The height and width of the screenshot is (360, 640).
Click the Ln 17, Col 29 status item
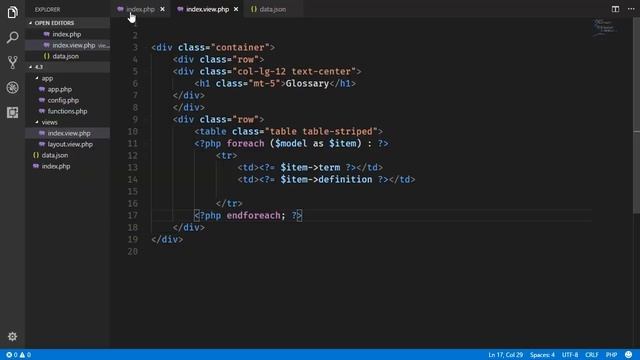click(x=505, y=355)
